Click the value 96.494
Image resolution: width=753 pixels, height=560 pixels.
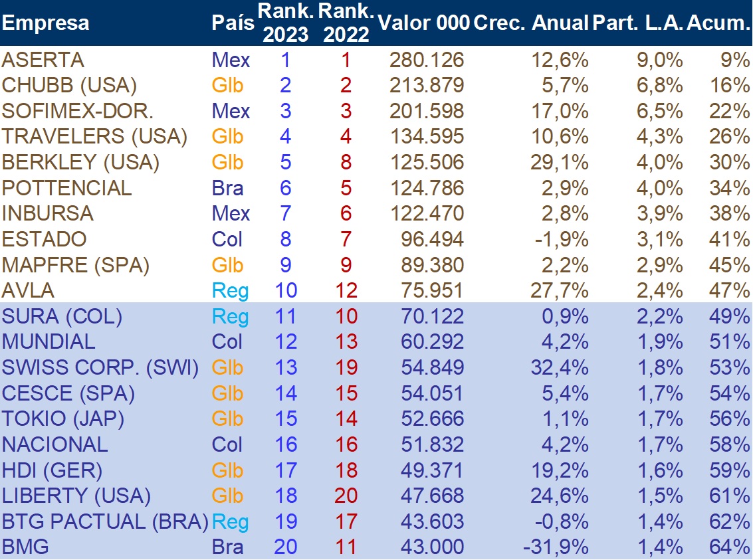coord(432,239)
